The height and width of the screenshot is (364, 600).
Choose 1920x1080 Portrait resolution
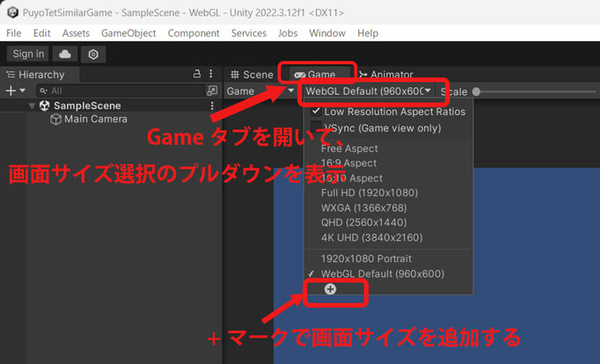click(x=366, y=258)
